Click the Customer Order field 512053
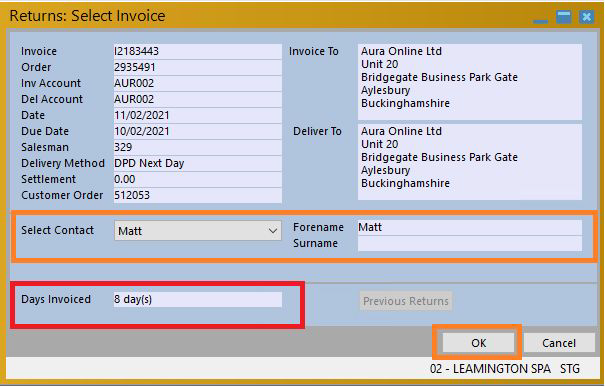Viewport: 605px width, 387px height. tap(198, 196)
